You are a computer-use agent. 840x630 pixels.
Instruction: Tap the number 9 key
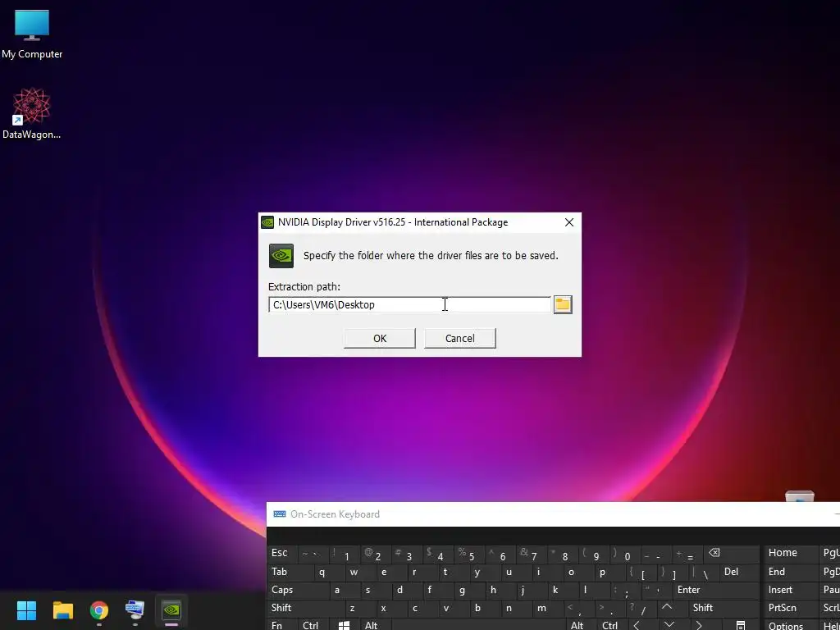(592, 554)
